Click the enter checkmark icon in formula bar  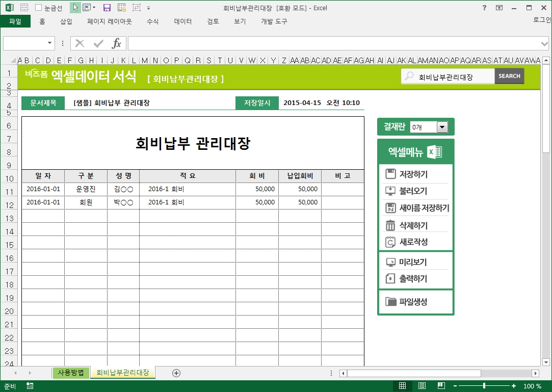tap(98, 43)
